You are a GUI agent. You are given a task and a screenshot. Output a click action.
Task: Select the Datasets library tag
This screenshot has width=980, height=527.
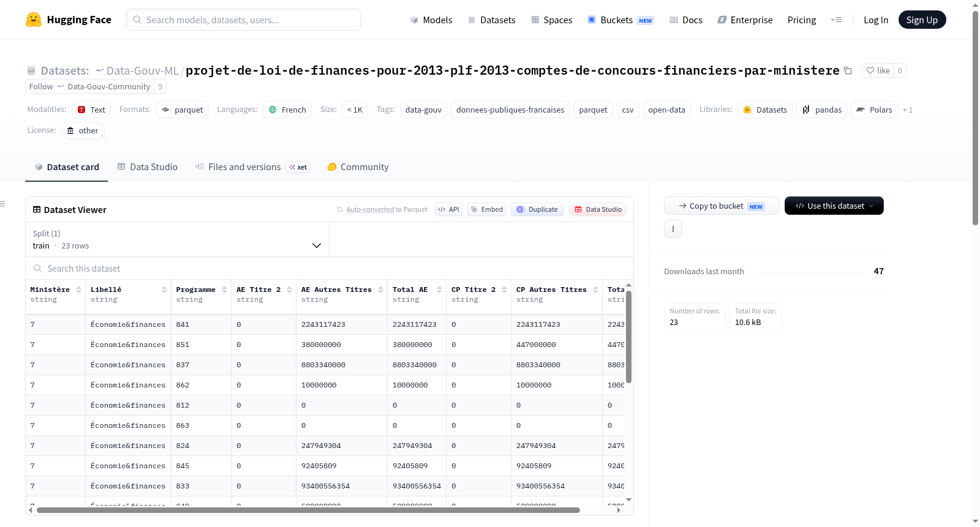(765, 110)
